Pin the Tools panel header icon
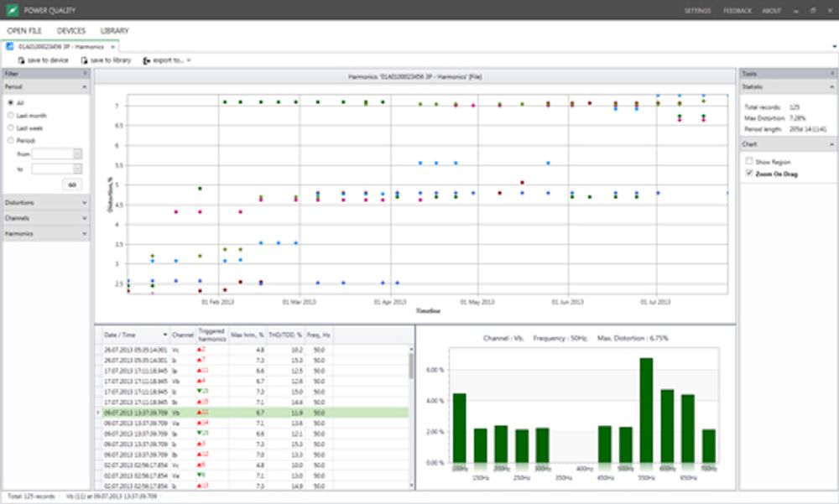Screen dimensions: 839x504 pos(832,73)
